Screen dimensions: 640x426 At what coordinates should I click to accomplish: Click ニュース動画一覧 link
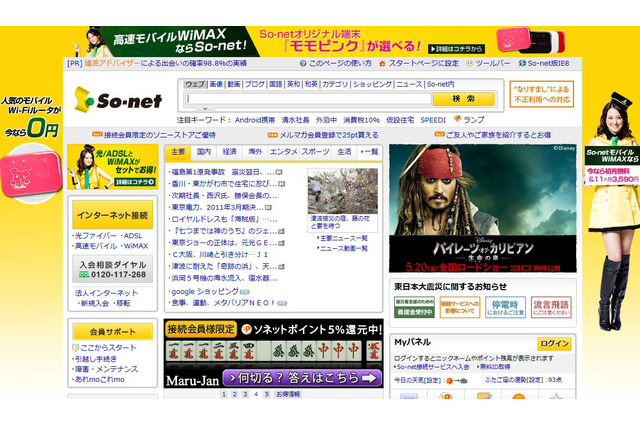(x=343, y=248)
